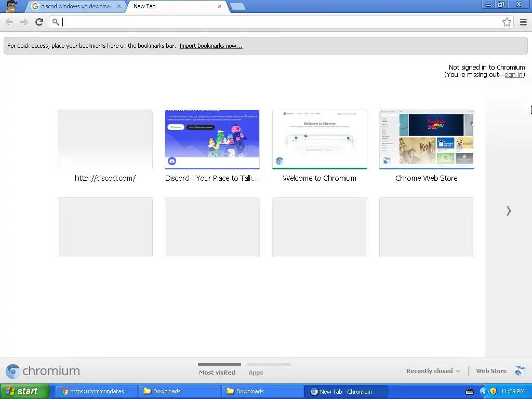This screenshot has height=399, width=532.
Task: Click the 11:09 PM clock
Action: pos(513,392)
